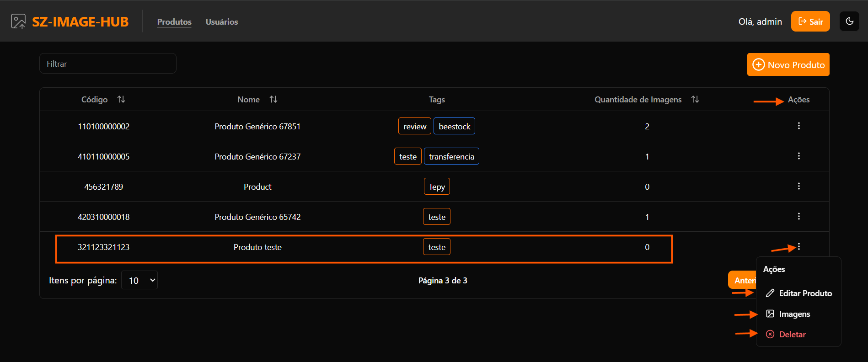Choose Imagens in the actions menu
Viewport: 868px width, 362px height.
[x=794, y=314]
